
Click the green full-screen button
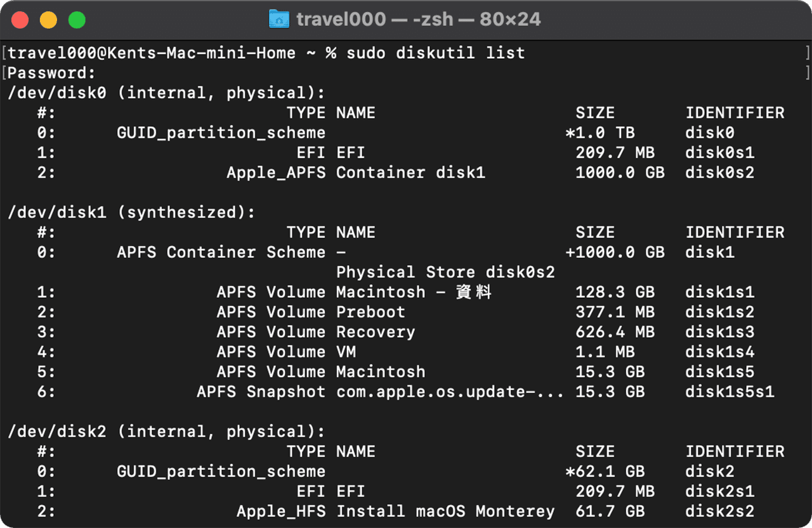click(77, 20)
